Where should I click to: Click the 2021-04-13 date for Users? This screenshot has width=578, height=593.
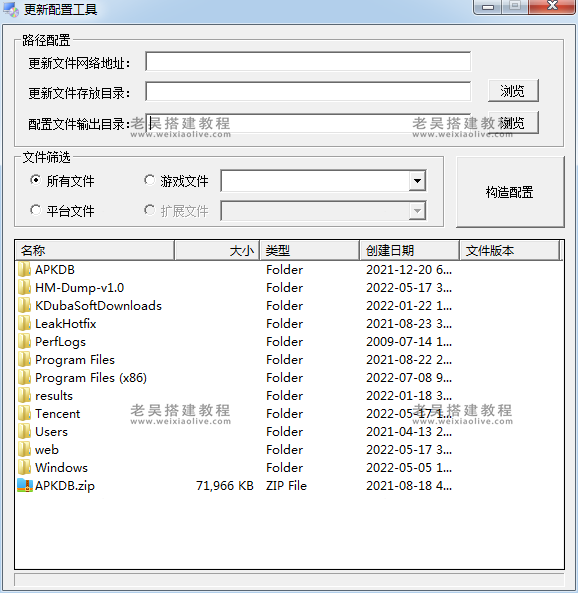click(409, 432)
